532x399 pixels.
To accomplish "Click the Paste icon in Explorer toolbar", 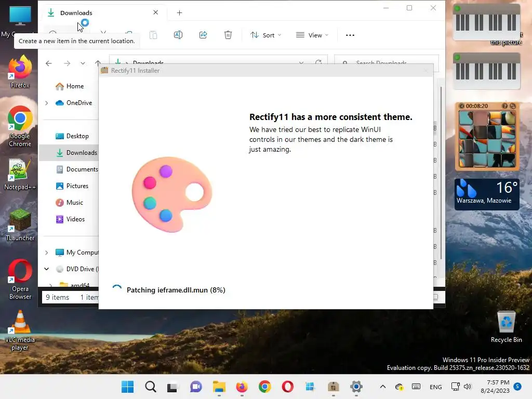I will point(153,35).
